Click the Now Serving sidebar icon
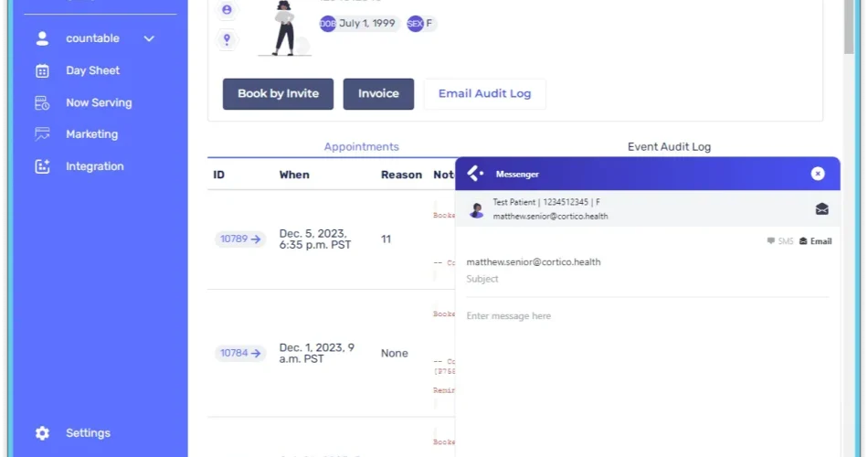Viewport: 868px width, 457px height. (42, 102)
